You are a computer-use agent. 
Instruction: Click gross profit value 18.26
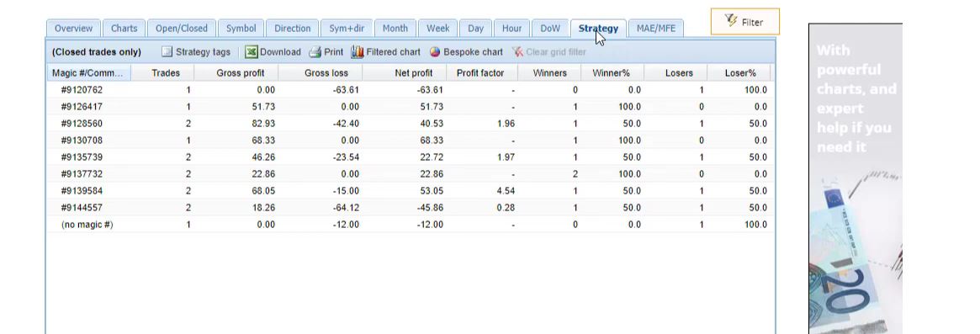pyautogui.click(x=263, y=208)
